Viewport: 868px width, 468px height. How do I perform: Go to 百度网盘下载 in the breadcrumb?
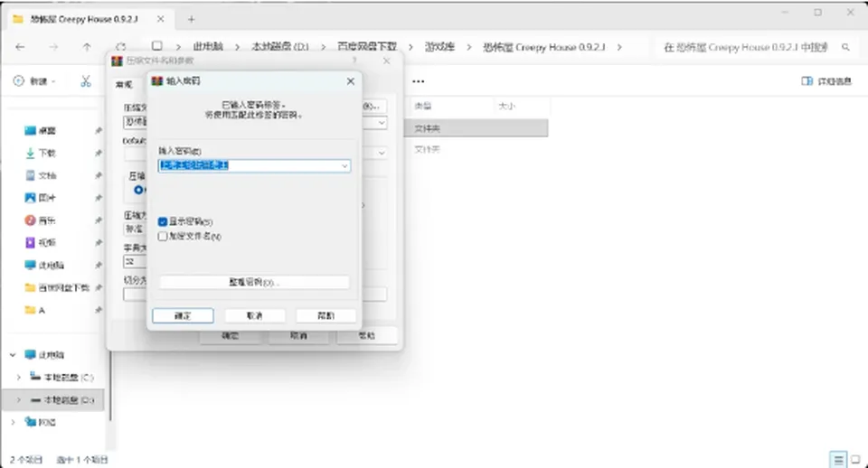click(x=367, y=47)
